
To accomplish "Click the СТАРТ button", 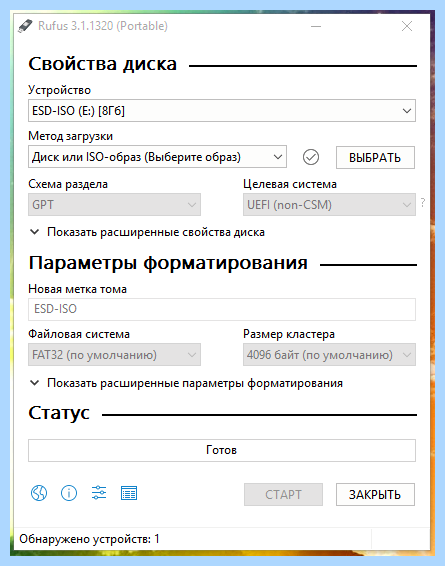I will coord(283,495).
